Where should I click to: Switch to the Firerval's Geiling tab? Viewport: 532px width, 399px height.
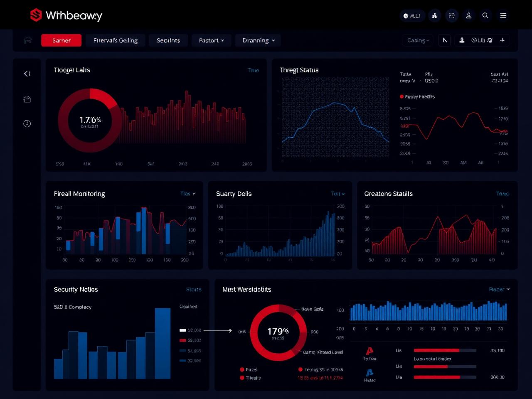point(115,40)
